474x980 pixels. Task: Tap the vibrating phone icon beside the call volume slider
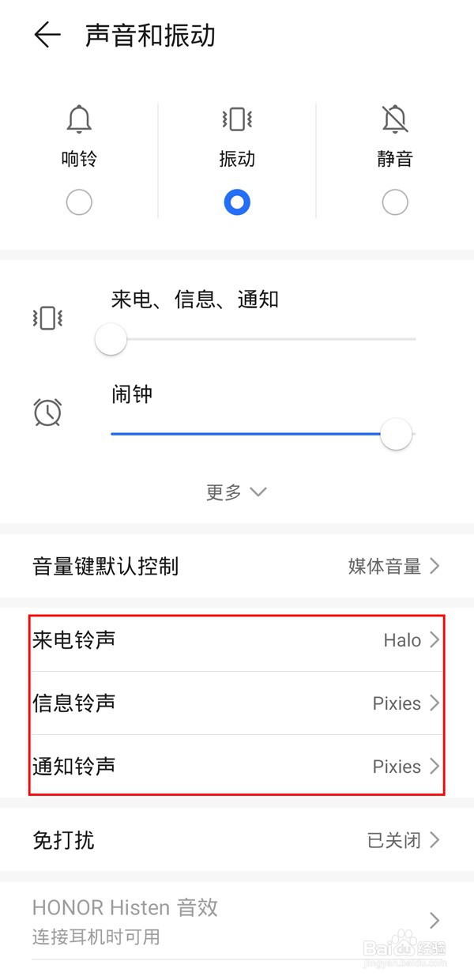(46, 318)
